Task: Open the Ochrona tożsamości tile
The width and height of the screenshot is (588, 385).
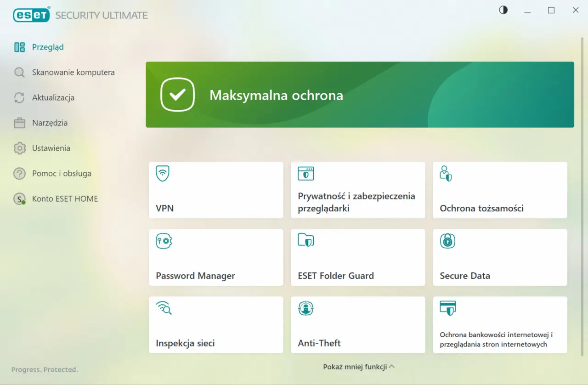Action: click(x=500, y=190)
